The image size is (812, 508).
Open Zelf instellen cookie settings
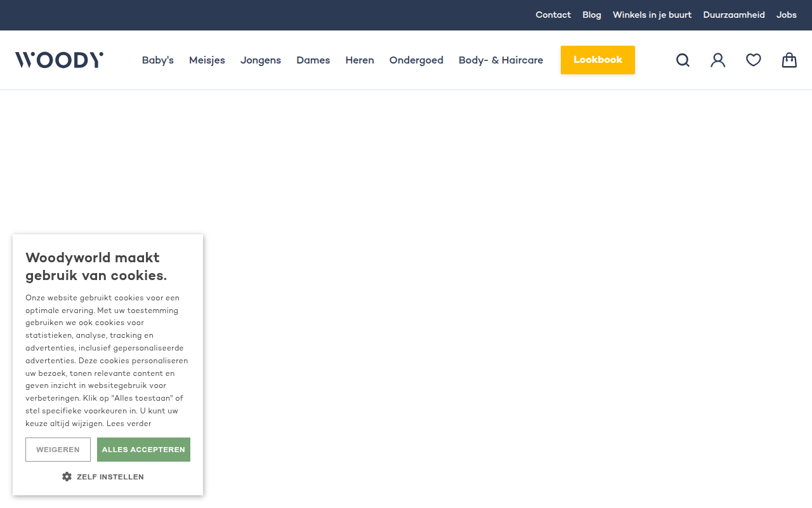103,476
